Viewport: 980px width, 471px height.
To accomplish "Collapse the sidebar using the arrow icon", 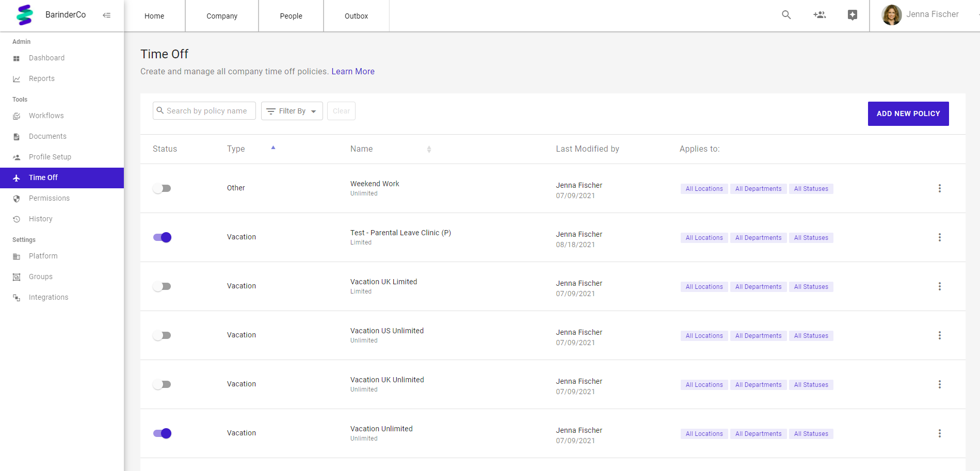I will point(107,15).
